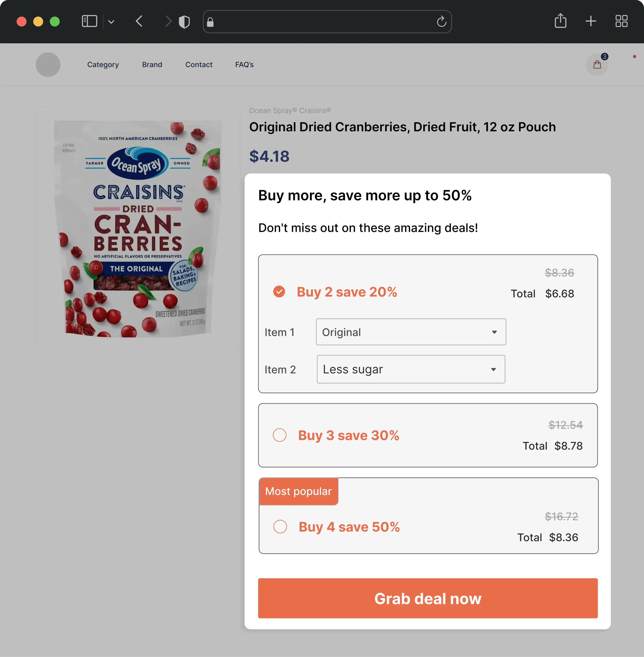Expand the Item 2 Less sugar dropdown
644x657 pixels.
pyautogui.click(x=411, y=369)
